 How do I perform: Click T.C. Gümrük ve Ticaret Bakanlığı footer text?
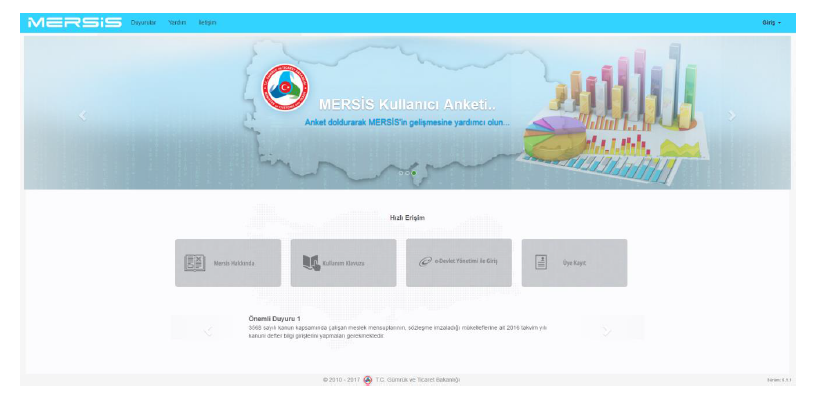(x=417, y=380)
